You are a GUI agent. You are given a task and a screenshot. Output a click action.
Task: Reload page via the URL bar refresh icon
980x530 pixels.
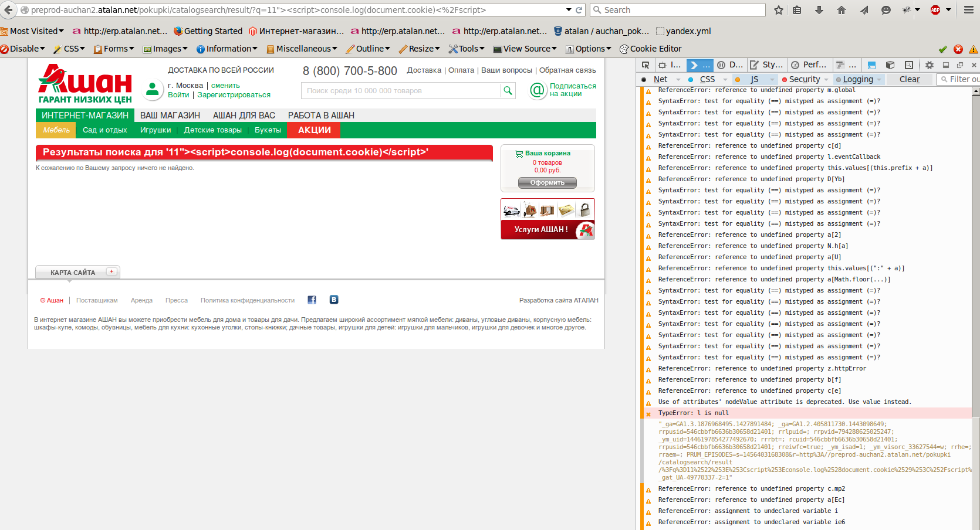coord(579,10)
